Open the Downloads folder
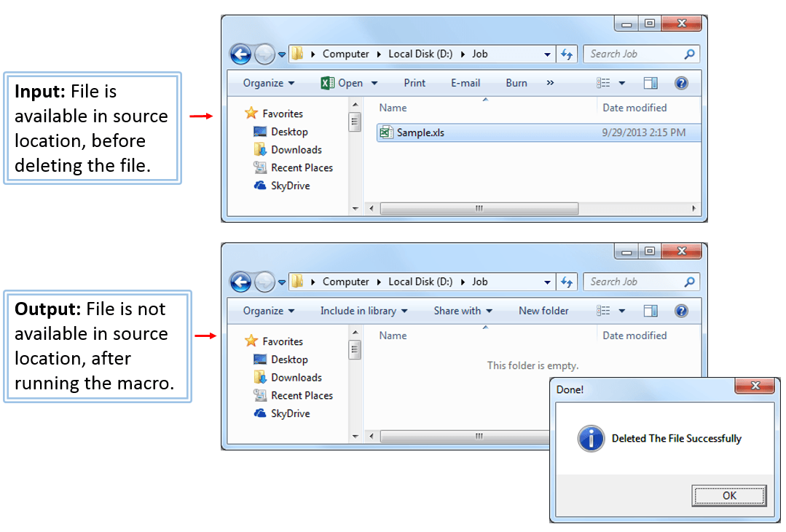786x532 pixels. [295, 149]
